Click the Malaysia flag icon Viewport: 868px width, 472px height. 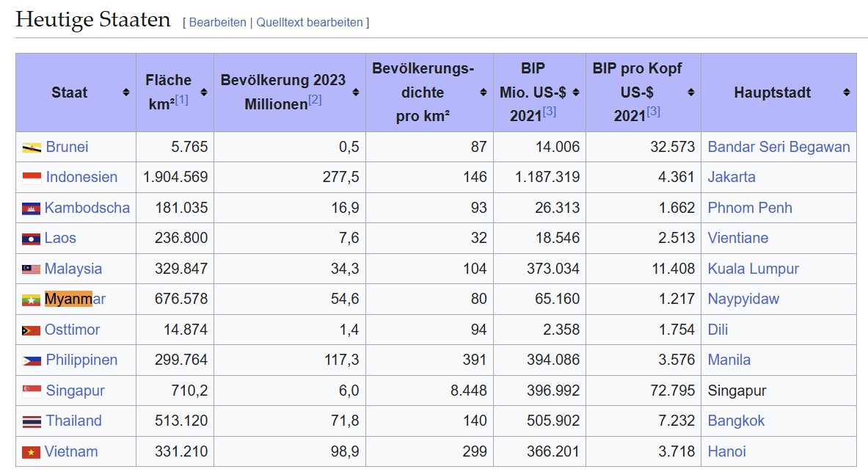tap(31, 269)
